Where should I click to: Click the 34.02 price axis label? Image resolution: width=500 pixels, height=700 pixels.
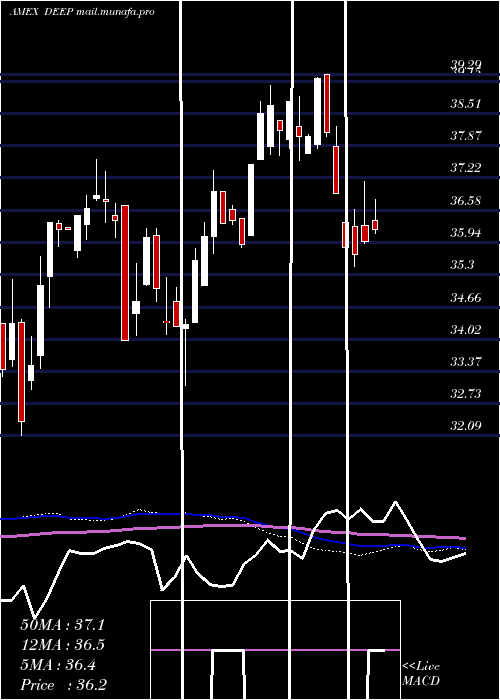pos(466,329)
